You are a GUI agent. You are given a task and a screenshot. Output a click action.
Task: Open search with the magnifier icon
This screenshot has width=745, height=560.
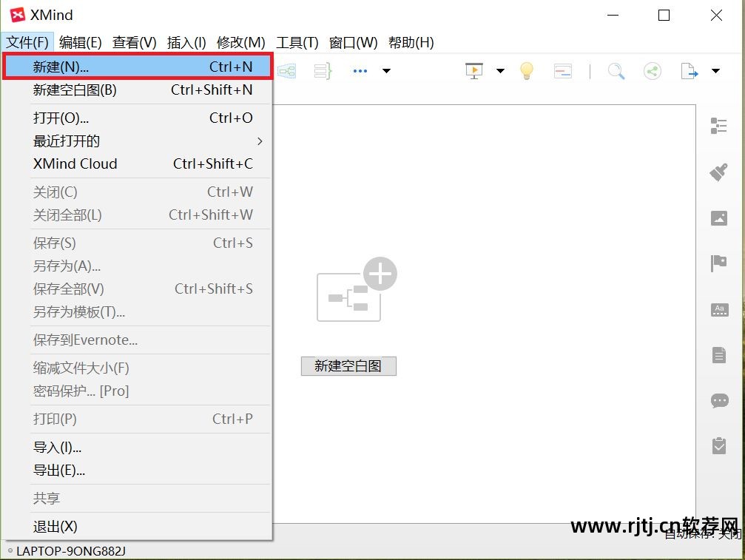point(616,71)
